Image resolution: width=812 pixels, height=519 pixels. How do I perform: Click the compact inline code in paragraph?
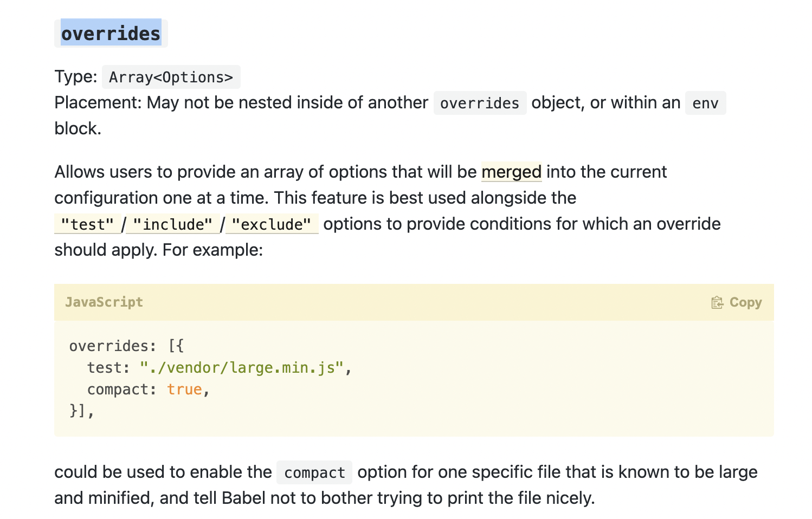point(314,472)
